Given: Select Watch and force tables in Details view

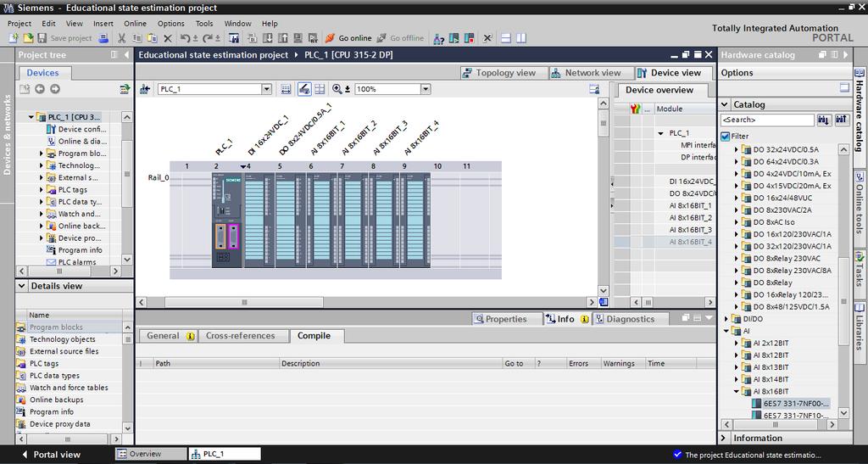Looking at the screenshot, I should tap(69, 388).
